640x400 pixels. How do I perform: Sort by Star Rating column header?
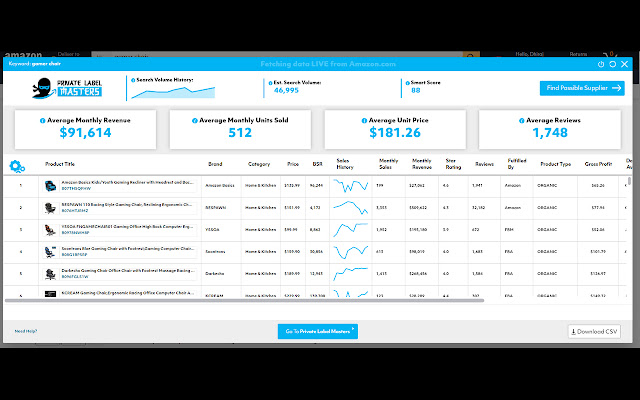(x=453, y=164)
